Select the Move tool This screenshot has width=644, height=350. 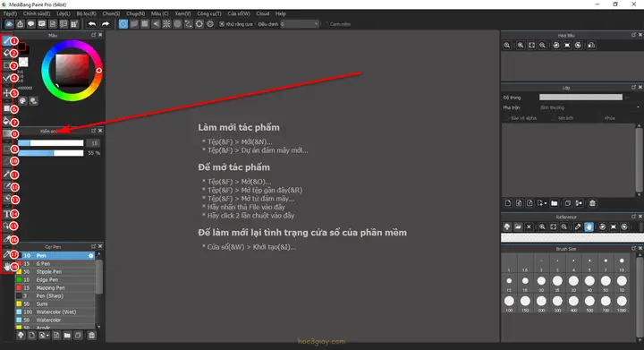(x=6, y=93)
